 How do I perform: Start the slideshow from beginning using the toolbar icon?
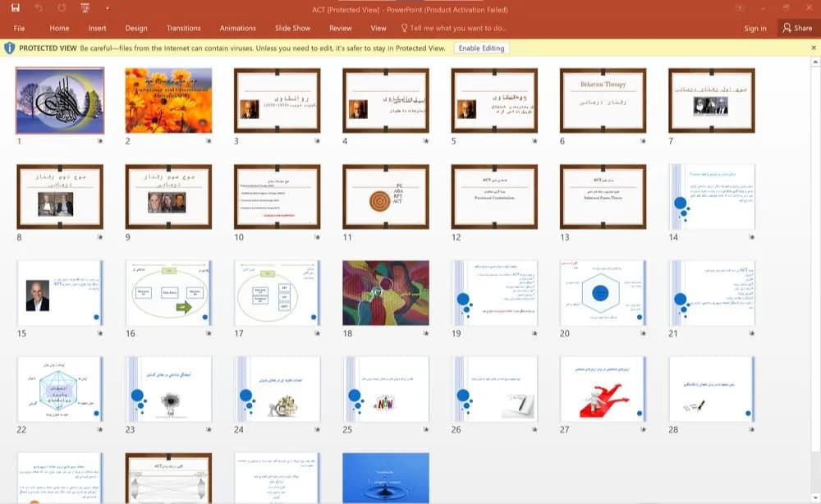pyautogui.click(x=85, y=8)
